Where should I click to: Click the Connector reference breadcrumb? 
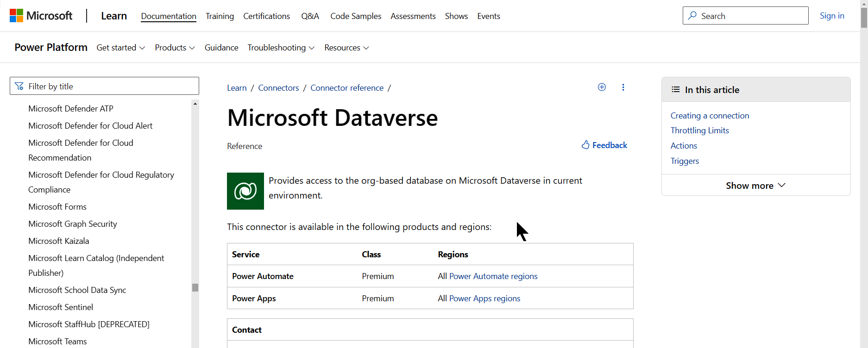pos(347,88)
